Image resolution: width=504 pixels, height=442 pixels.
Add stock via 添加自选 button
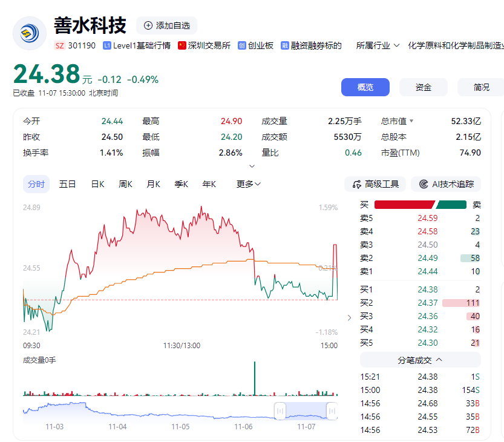166,25
